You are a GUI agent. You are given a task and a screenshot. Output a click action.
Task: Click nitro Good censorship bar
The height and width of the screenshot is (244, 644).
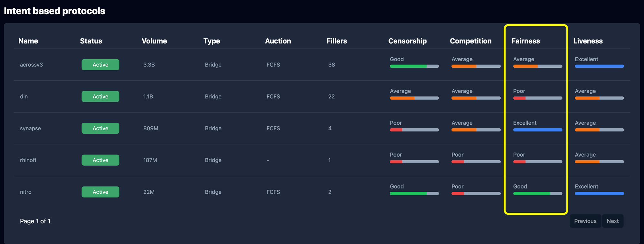coord(414,193)
